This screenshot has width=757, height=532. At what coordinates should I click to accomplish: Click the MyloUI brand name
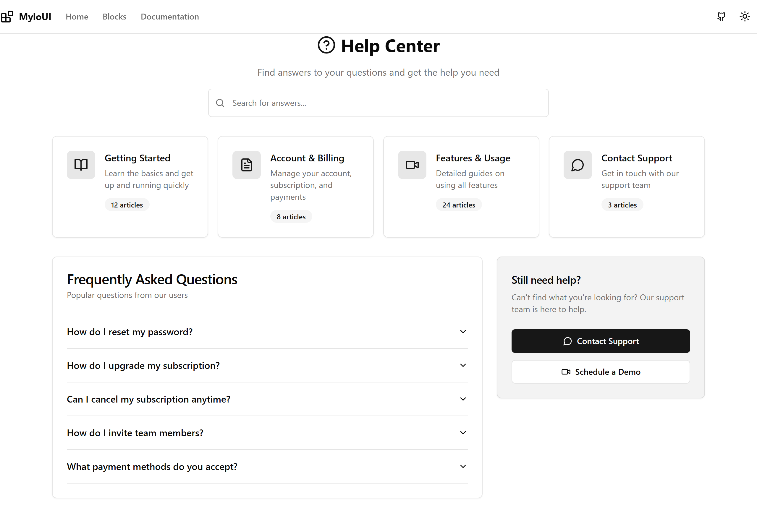[x=35, y=17]
